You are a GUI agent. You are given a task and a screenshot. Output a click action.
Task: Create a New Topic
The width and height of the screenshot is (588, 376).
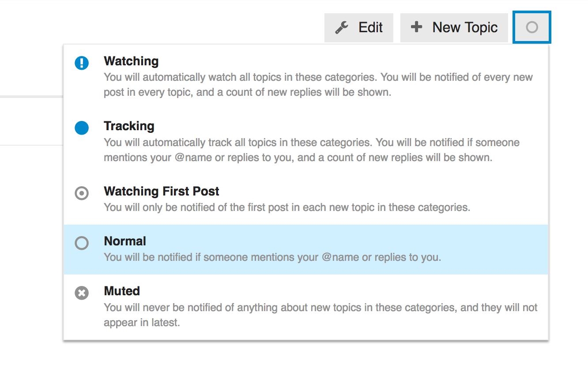click(454, 28)
